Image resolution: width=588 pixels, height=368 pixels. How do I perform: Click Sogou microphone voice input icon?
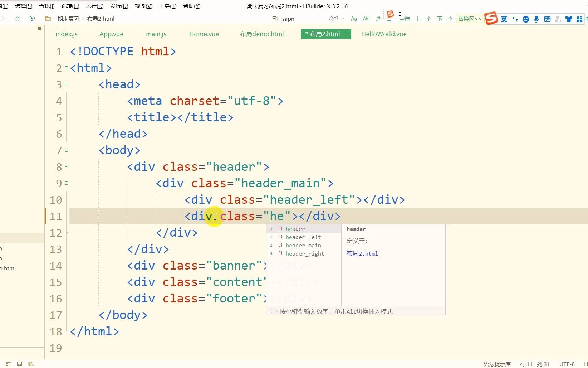[536, 19]
